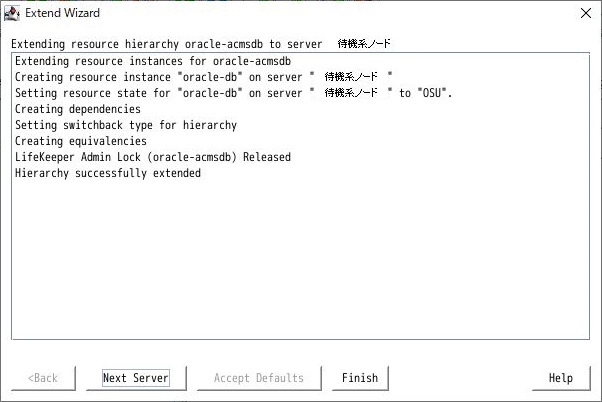Click Finish to complete the wizard
Viewport: 602px width, 402px height.
tap(360, 378)
